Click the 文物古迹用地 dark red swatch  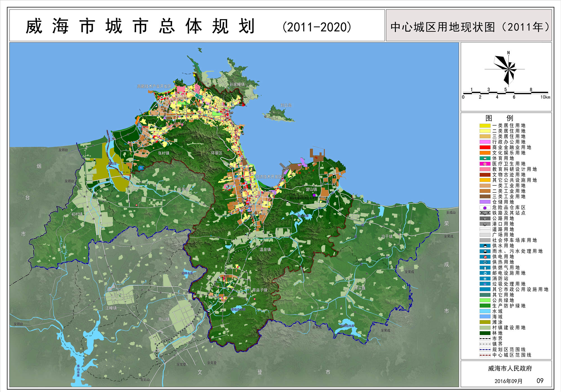tap(485, 175)
